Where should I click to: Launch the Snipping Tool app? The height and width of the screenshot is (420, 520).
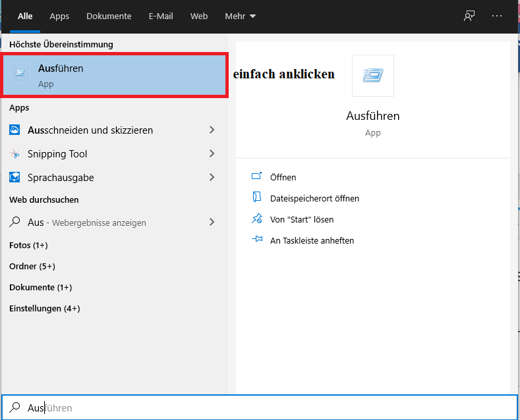(x=57, y=154)
